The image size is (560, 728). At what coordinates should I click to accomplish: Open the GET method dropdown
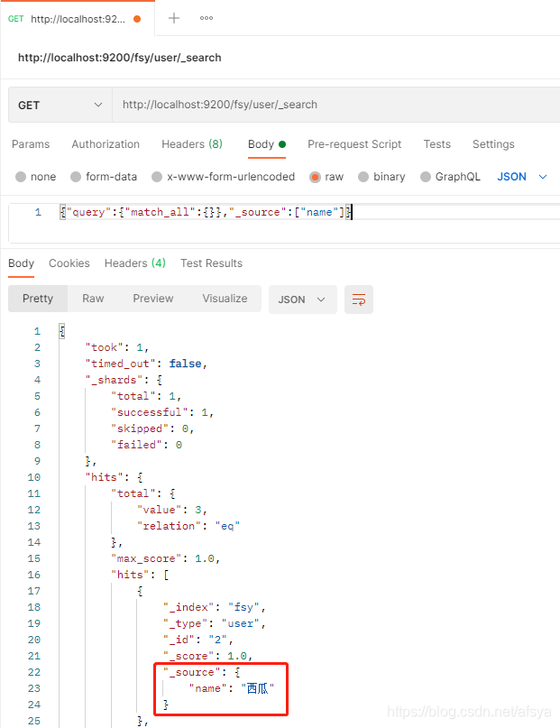[60, 105]
